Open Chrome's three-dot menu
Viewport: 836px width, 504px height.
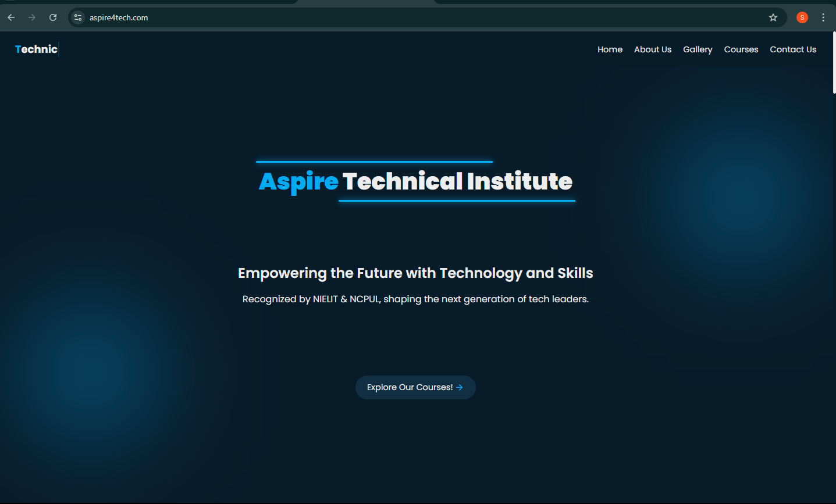coord(823,17)
